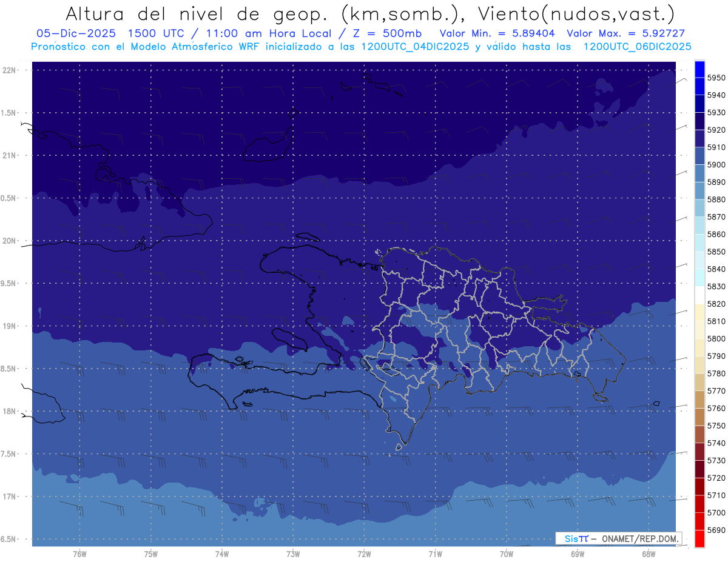Click the '5870' color scale value
This screenshot has width=728, height=562.
pyautogui.click(x=716, y=217)
